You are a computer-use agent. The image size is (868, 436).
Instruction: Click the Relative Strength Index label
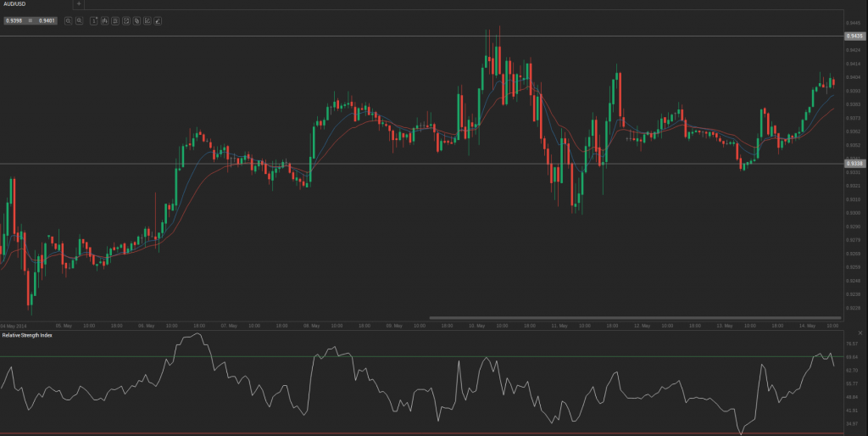tap(27, 335)
